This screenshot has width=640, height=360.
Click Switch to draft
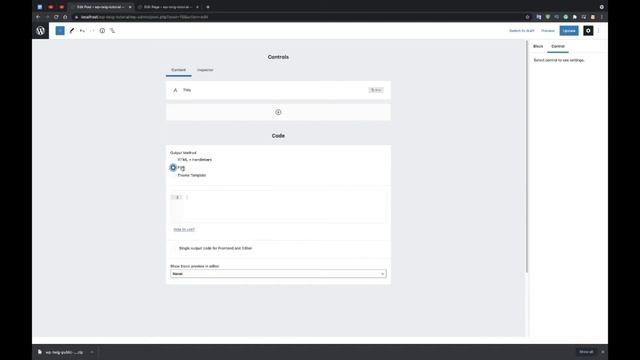pos(522,31)
